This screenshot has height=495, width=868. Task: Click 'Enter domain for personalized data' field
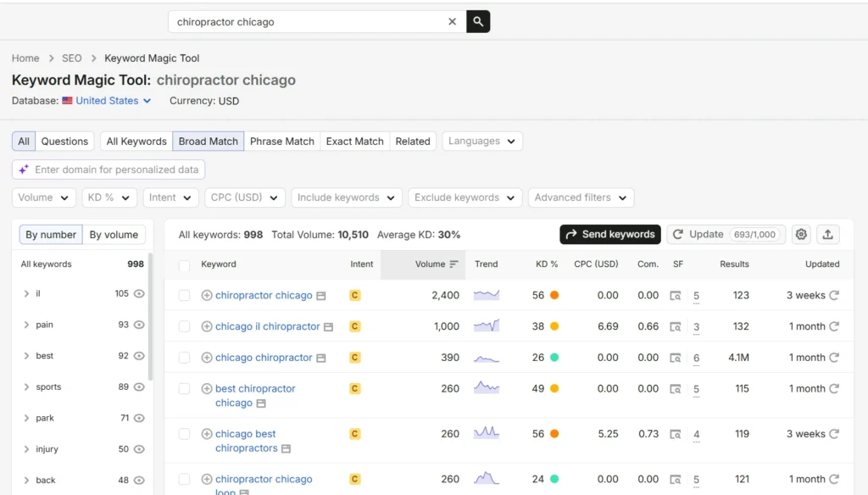108,170
